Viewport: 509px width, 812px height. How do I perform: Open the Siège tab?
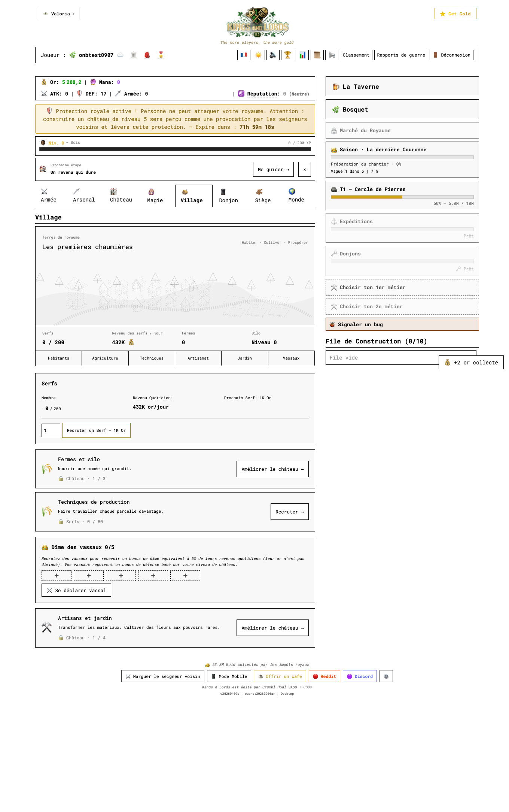263,196
